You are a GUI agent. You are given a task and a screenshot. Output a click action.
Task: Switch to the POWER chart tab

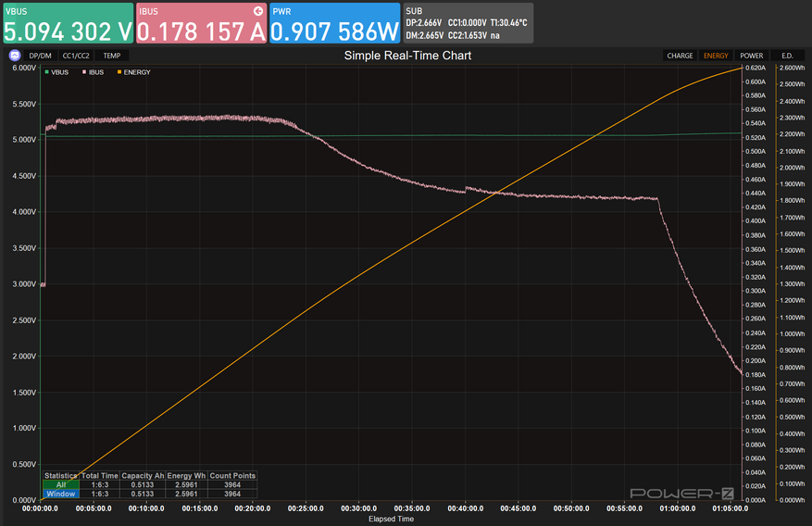click(x=752, y=56)
